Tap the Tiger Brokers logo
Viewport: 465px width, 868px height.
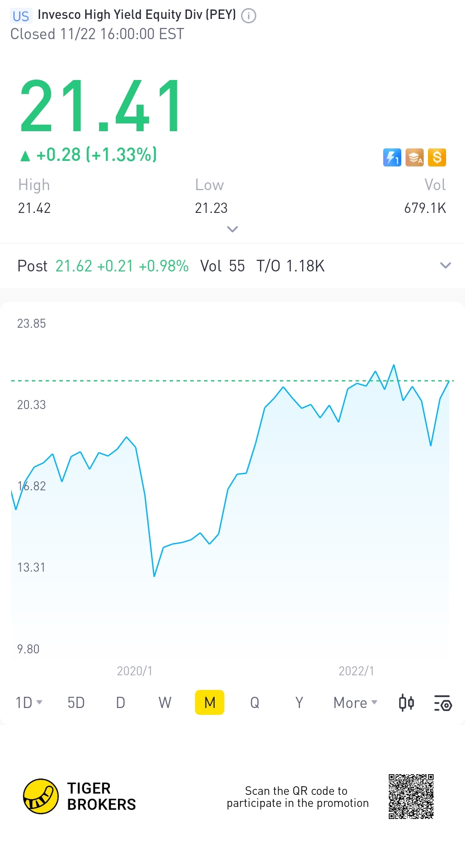click(41, 796)
